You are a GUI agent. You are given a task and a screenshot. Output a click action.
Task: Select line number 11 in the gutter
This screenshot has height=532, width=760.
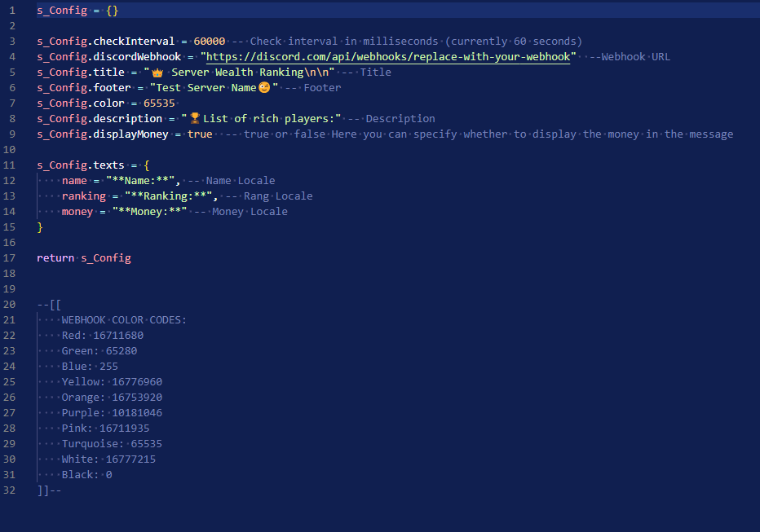pos(11,165)
